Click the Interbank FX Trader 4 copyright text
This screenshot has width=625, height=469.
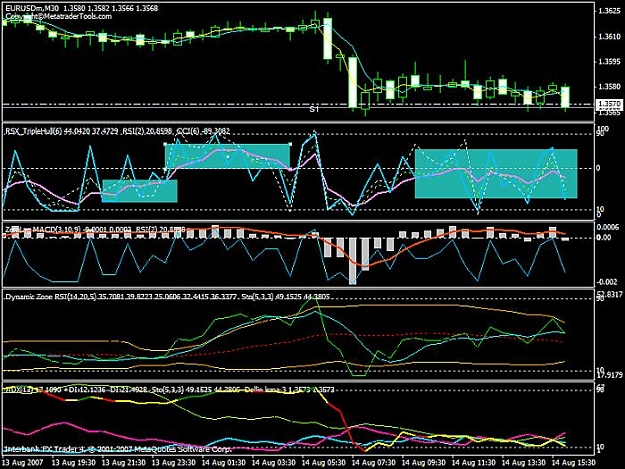(x=118, y=449)
